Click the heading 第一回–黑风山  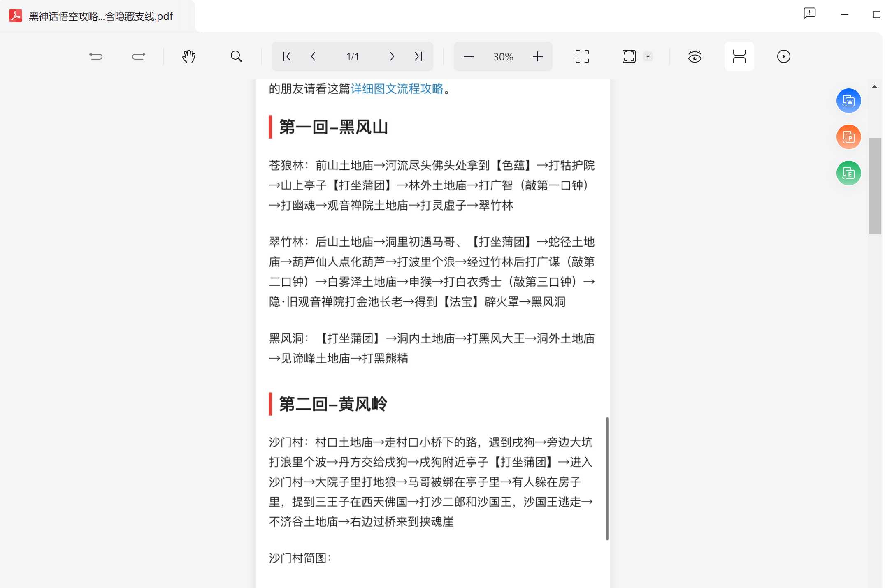pos(334,127)
